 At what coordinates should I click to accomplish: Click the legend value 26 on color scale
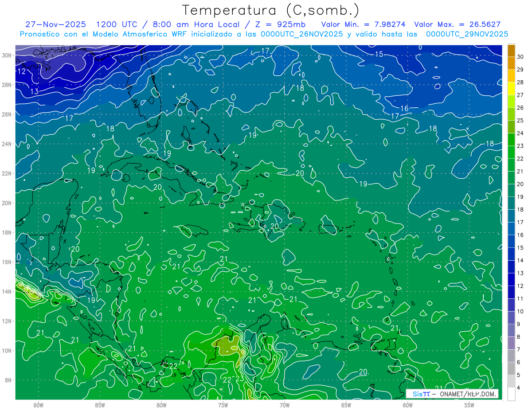pos(520,108)
